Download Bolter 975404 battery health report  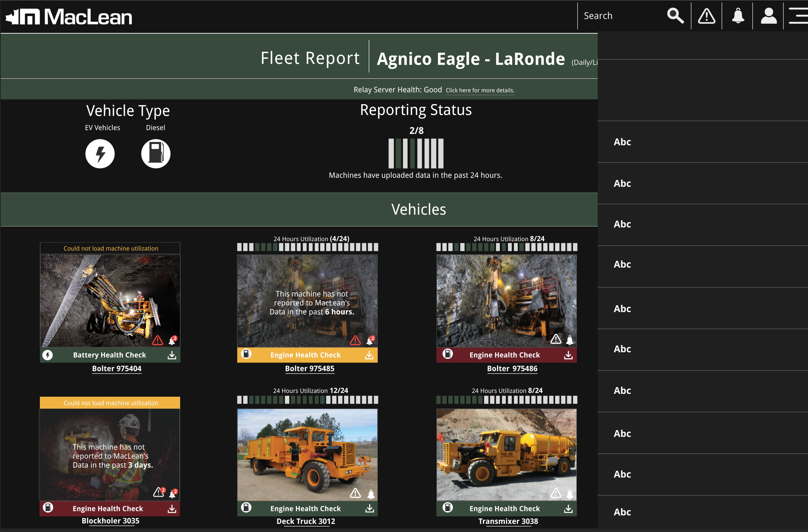pyautogui.click(x=172, y=355)
